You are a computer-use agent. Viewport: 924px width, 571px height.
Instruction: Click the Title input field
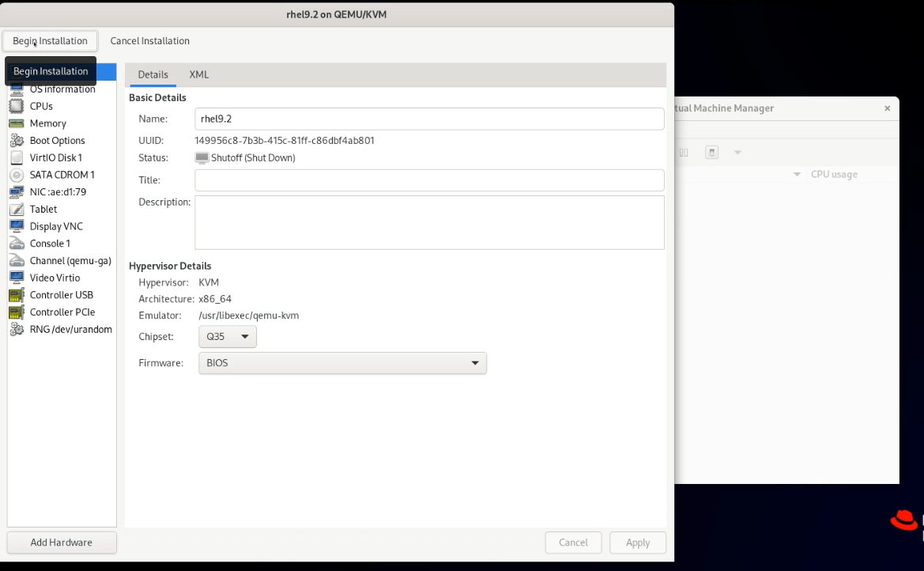pos(429,180)
